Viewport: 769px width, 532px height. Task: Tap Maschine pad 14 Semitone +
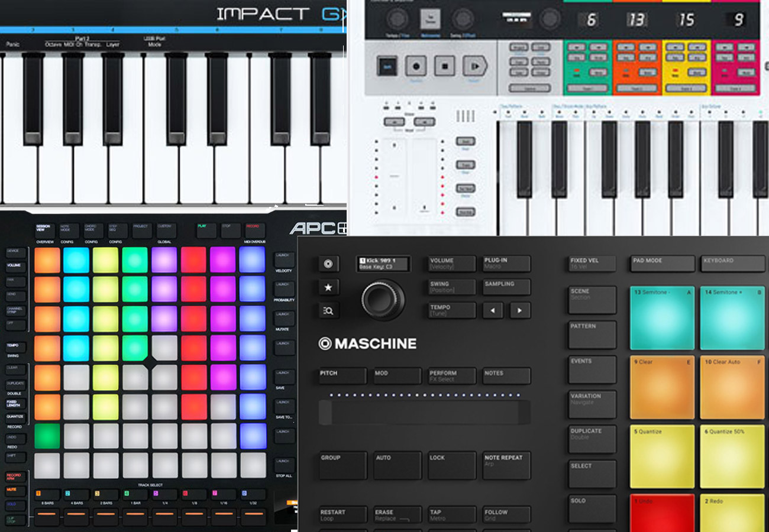[x=732, y=318]
